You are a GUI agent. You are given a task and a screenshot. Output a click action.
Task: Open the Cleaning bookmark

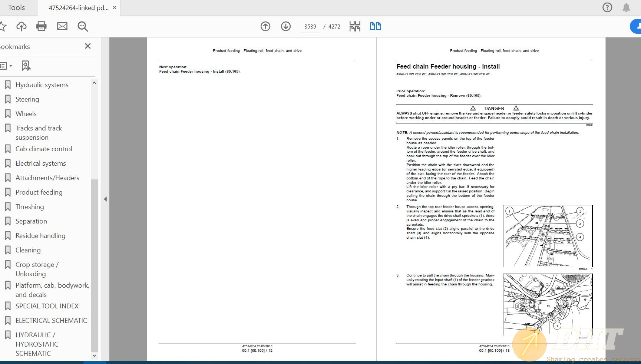click(28, 250)
